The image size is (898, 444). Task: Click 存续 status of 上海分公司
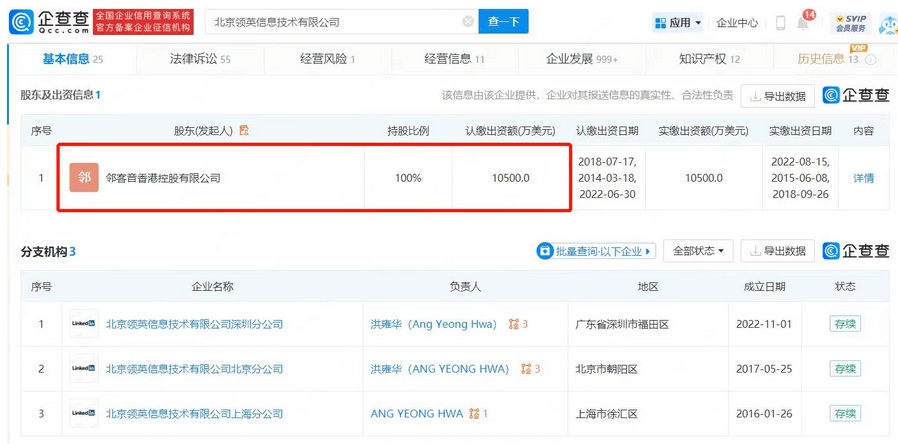click(845, 414)
